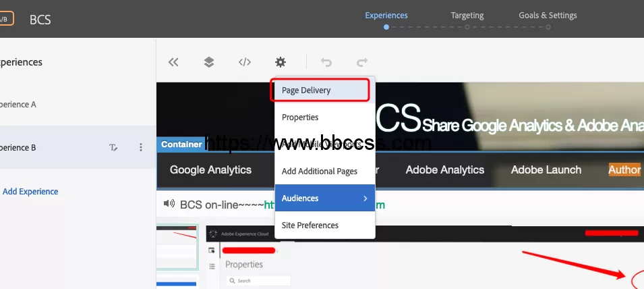Select Properties from the gear menu
This screenshot has width=644, height=289.
pyautogui.click(x=325, y=117)
